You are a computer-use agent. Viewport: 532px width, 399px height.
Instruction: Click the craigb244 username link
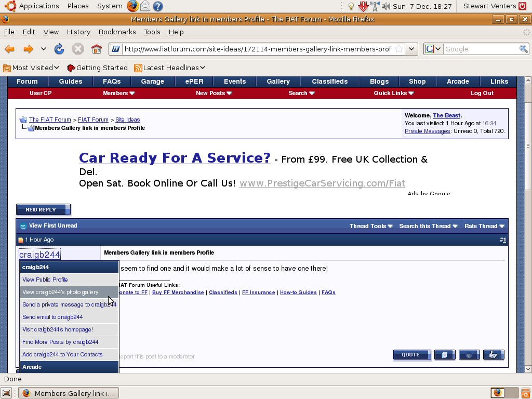pyautogui.click(x=39, y=255)
